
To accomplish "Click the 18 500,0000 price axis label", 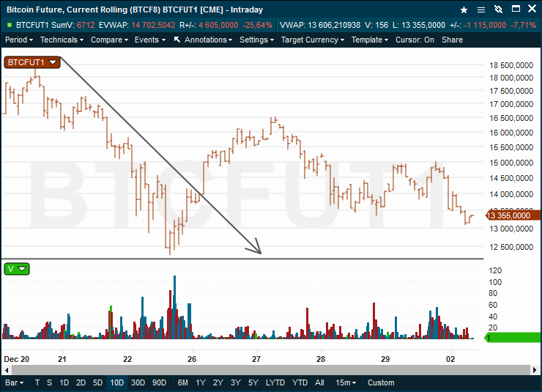I will (511, 65).
